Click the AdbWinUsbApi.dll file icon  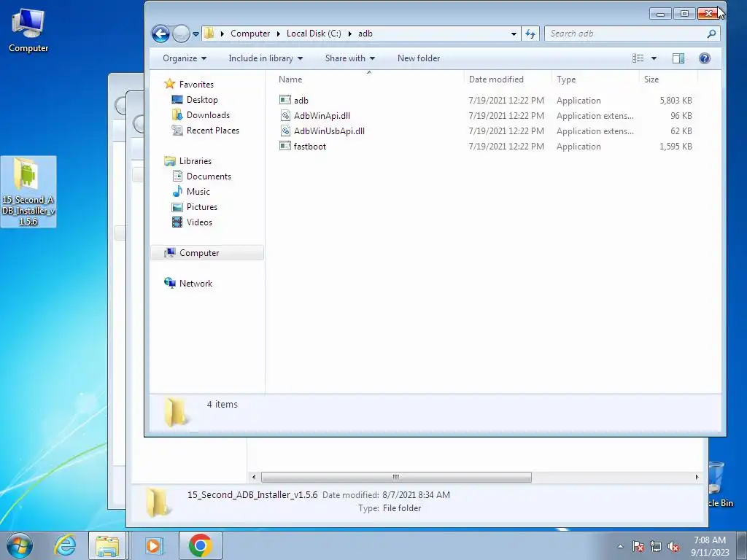point(285,131)
